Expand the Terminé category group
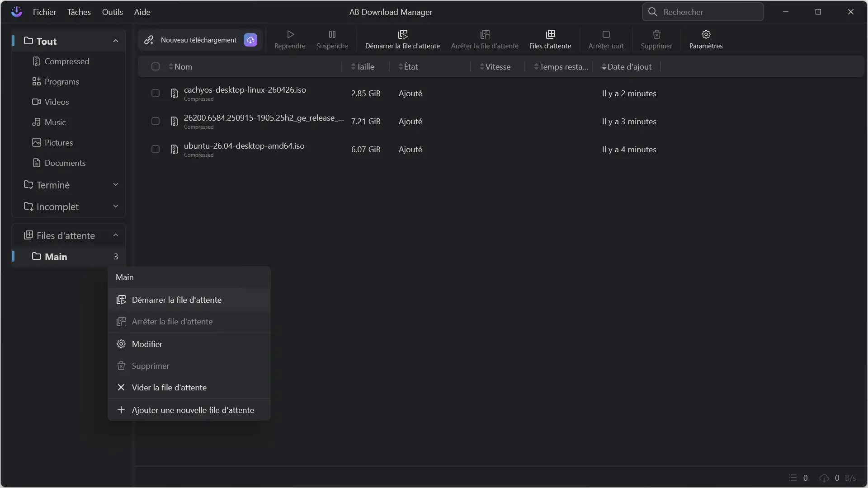The image size is (868, 488). (x=116, y=184)
